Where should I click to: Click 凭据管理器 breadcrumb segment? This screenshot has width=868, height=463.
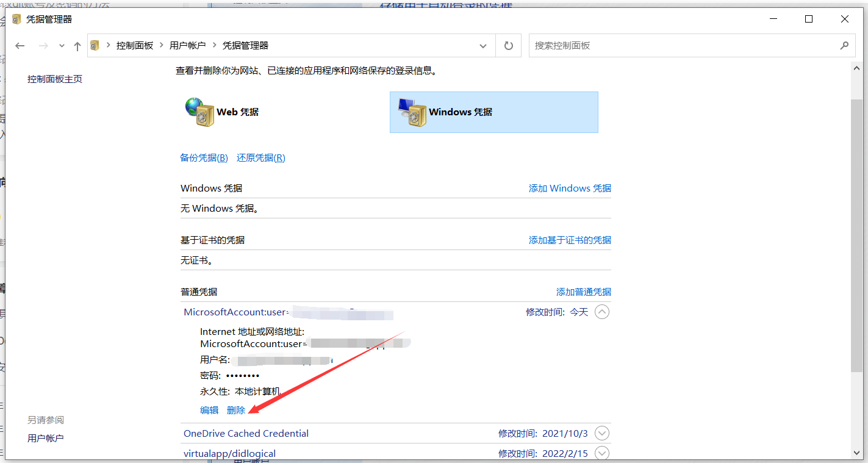click(245, 45)
